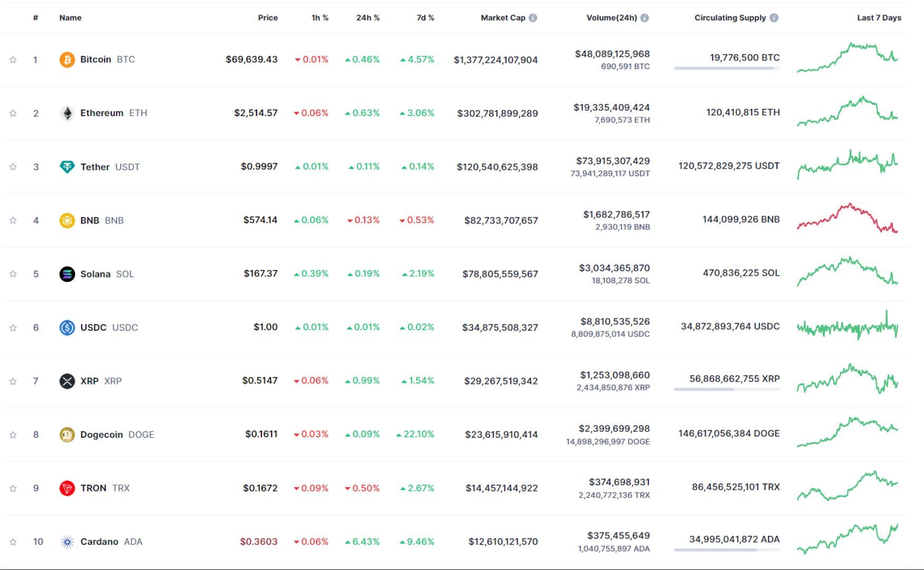
Task: Click the Bitcoin BTC logo icon
Action: 66,60
